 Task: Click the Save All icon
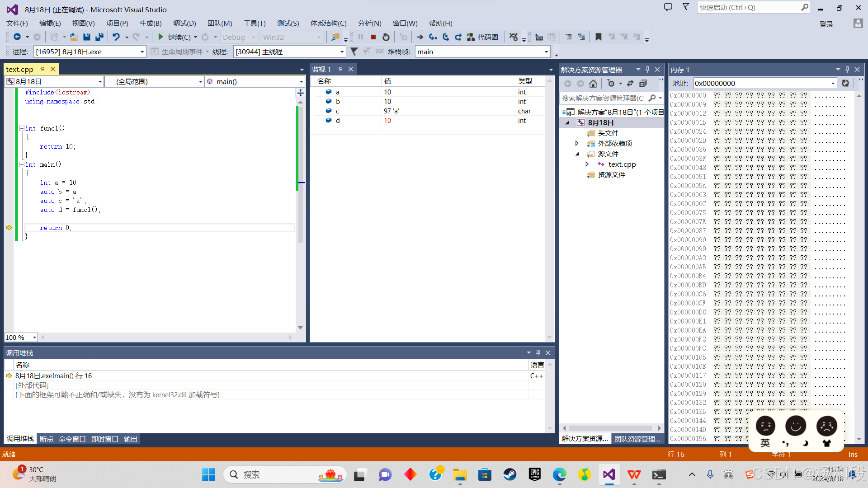point(99,37)
